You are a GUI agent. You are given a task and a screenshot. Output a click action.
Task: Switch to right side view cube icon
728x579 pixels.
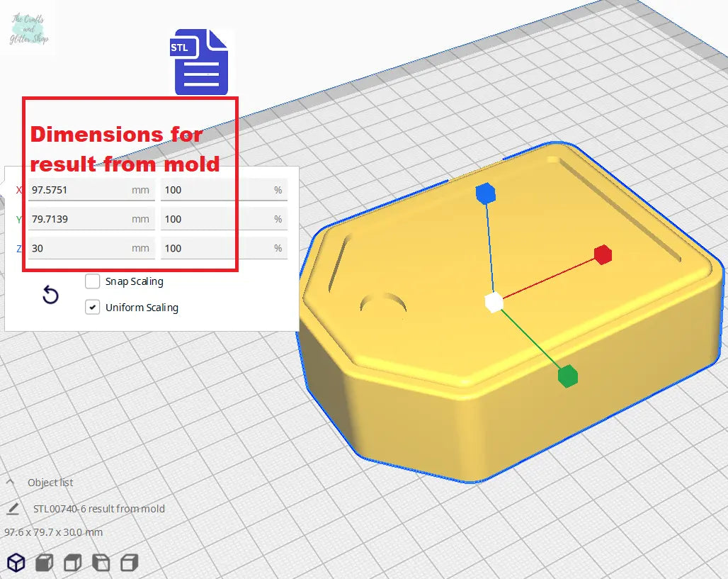click(129, 563)
